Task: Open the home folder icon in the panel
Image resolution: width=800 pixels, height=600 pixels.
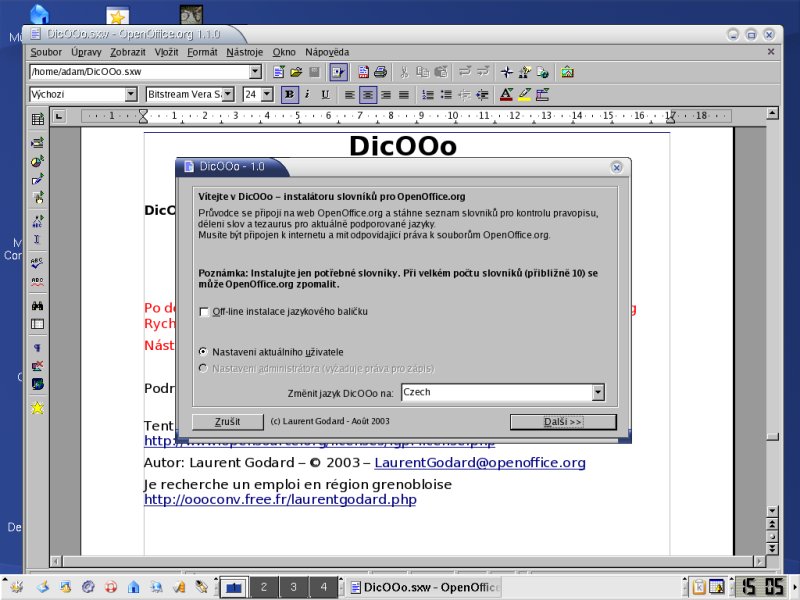Action: [134, 587]
